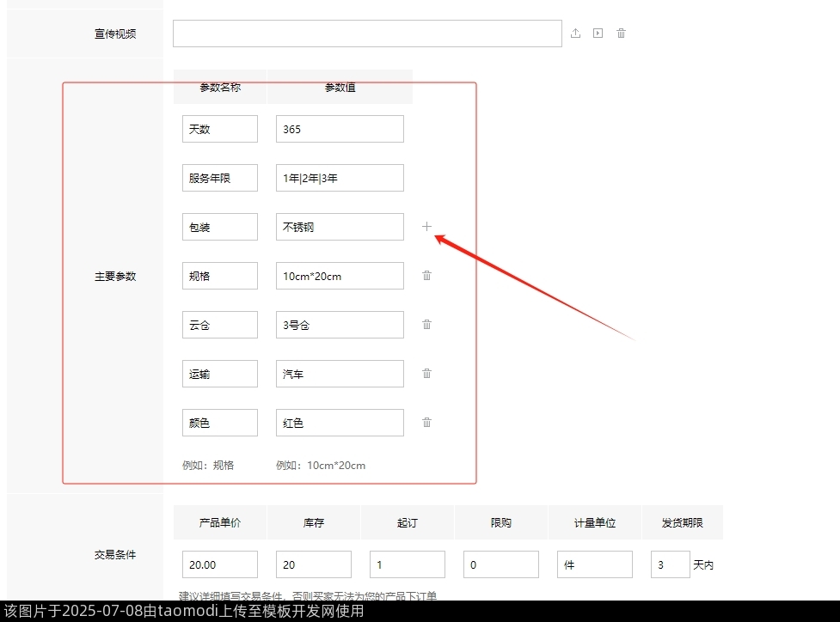Delete the 规格 parameter with its trash icon
Screen dimensions: 840x622
click(x=426, y=275)
